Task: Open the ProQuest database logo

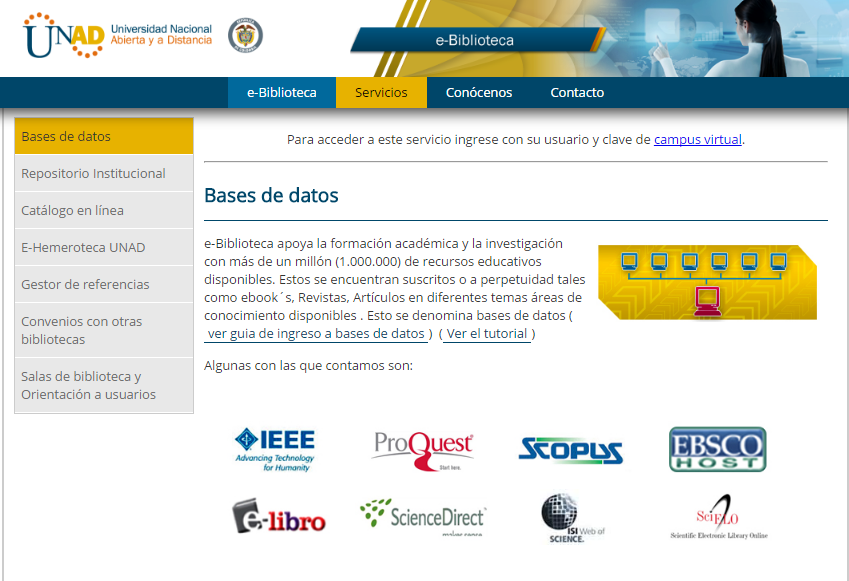Action: [423, 451]
